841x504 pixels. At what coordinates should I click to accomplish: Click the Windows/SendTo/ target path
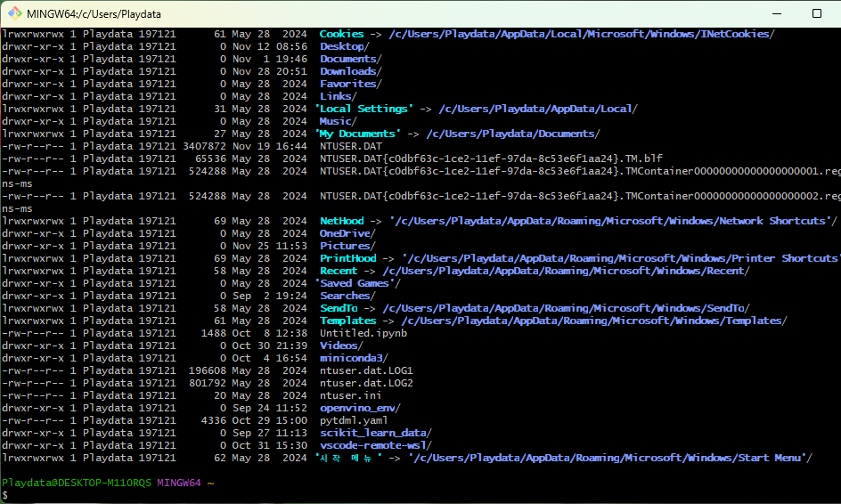567,308
